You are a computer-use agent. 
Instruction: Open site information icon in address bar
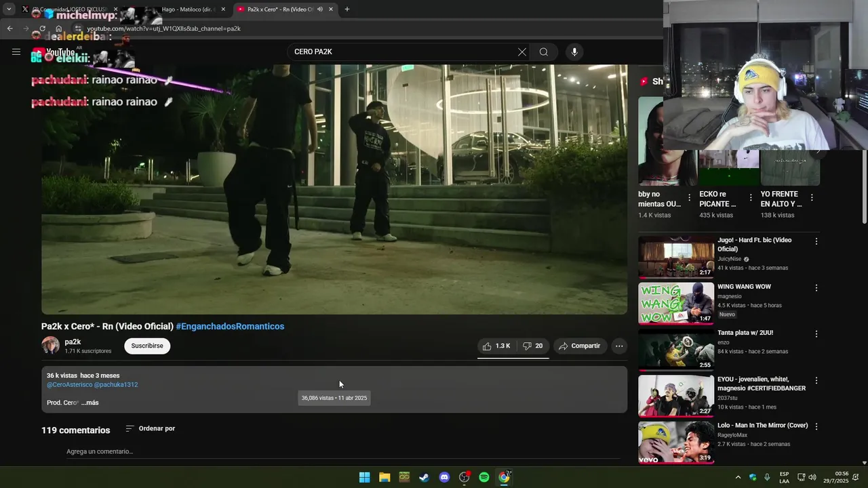78,28
